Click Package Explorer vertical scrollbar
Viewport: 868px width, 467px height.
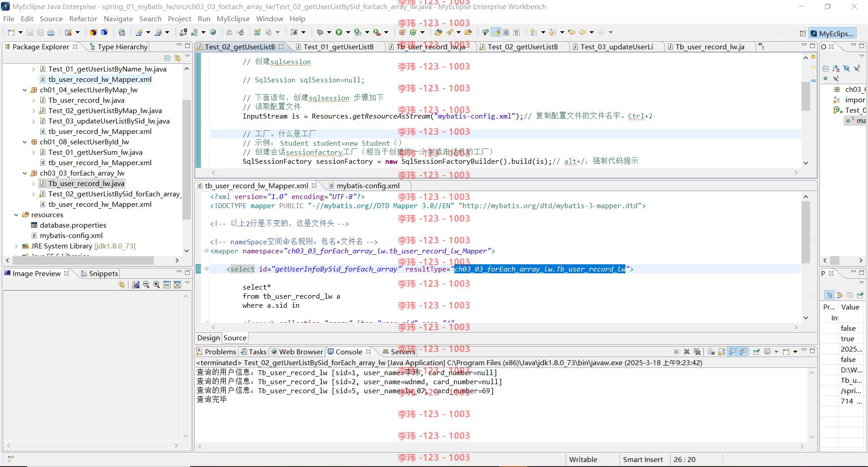click(186, 159)
